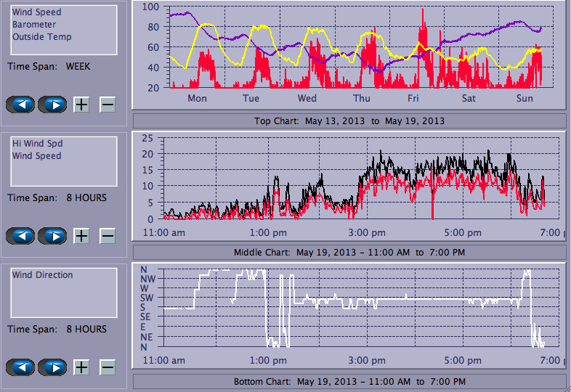Click top chart forward arrow button
Screen dimensions: 571x392
[52, 105]
